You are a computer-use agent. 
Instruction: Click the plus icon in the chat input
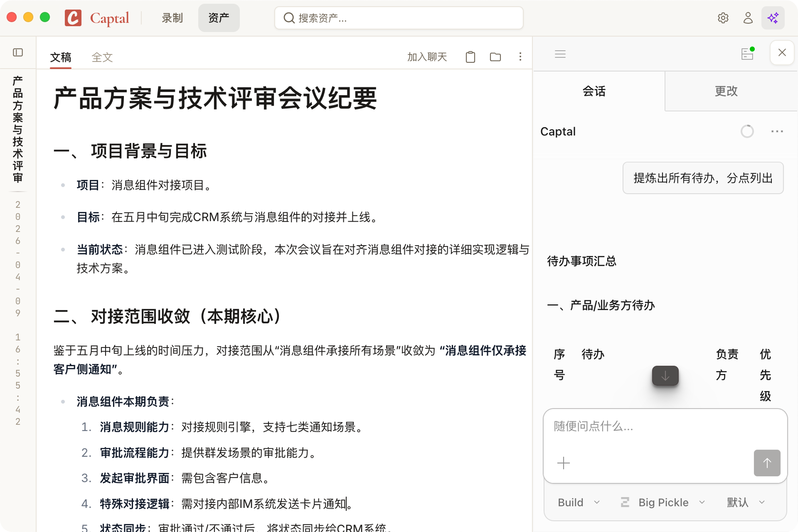pos(564,463)
